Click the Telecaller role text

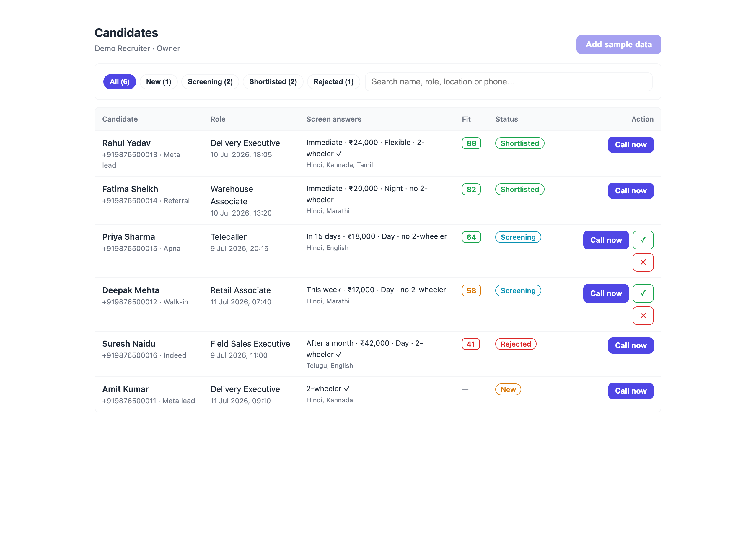pyautogui.click(x=229, y=236)
